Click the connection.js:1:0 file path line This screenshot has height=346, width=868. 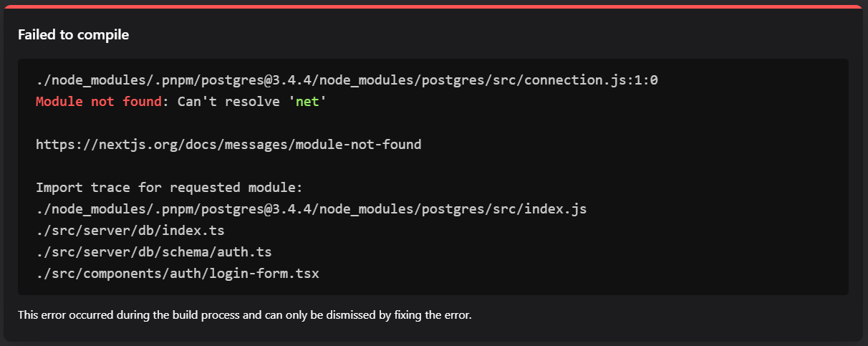347,80
